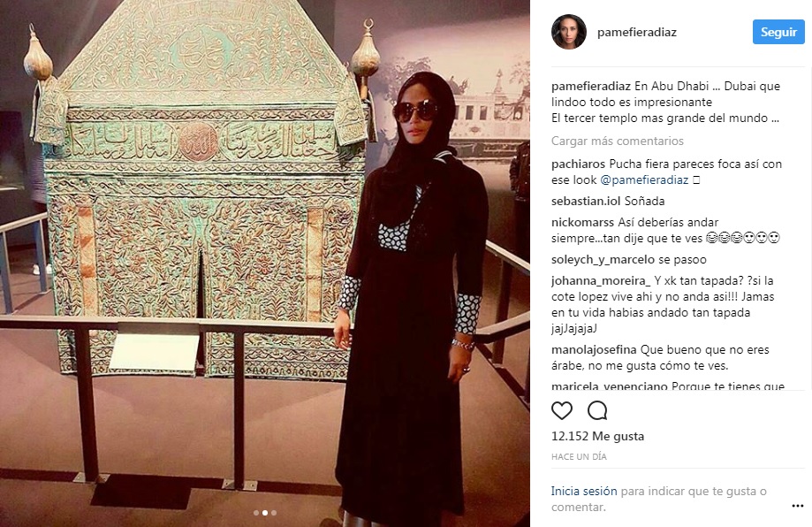812x527 pixels.
Task: Click the main post photo
Action: [264, 263]
